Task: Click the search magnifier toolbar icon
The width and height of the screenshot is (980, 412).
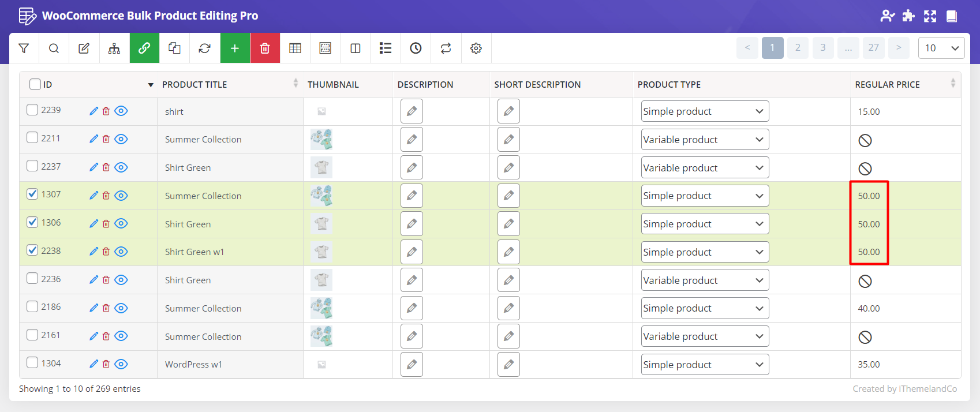Action: pos(54,48)
